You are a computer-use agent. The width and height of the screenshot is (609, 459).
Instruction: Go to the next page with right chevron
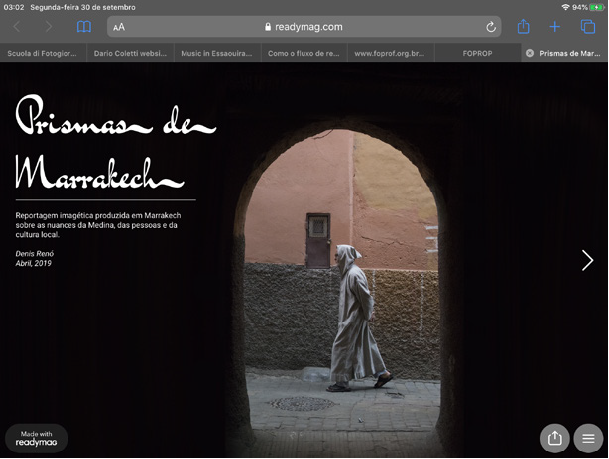(587, 260)
